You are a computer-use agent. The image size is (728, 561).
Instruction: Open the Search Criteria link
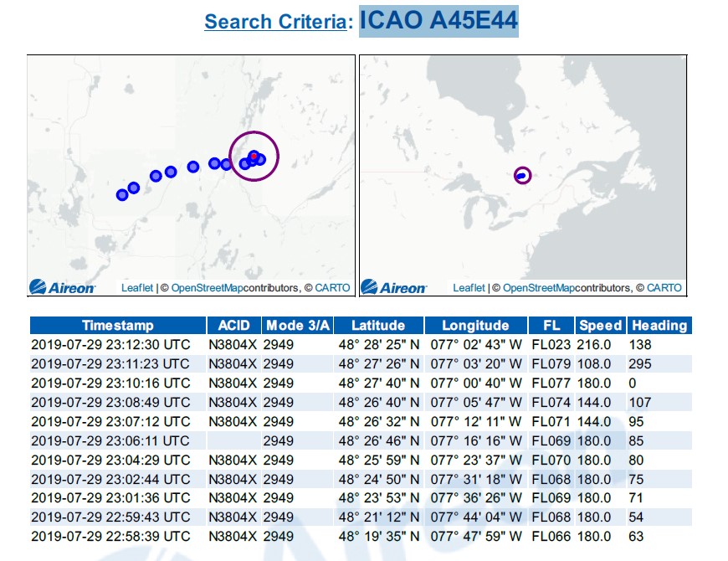(x=275, y=22)
